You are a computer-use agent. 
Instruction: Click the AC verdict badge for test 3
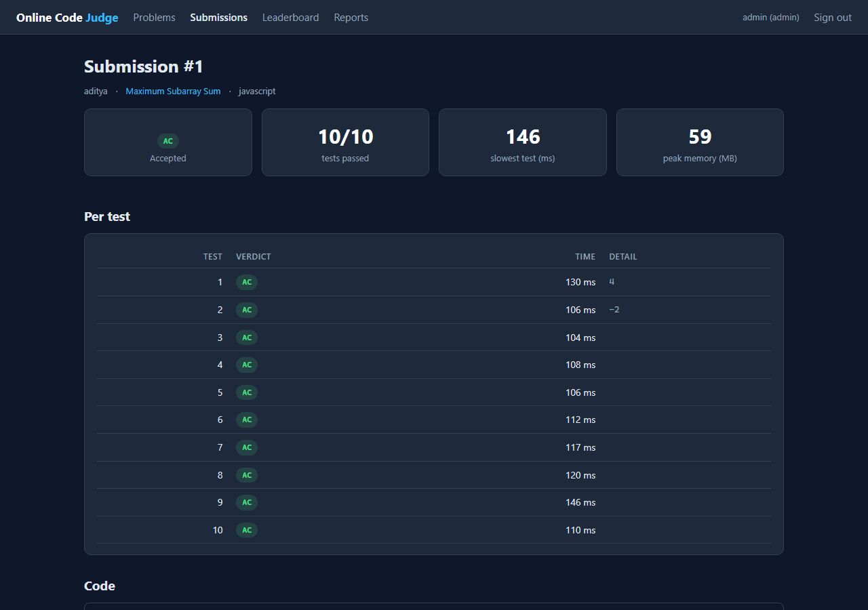247,338
